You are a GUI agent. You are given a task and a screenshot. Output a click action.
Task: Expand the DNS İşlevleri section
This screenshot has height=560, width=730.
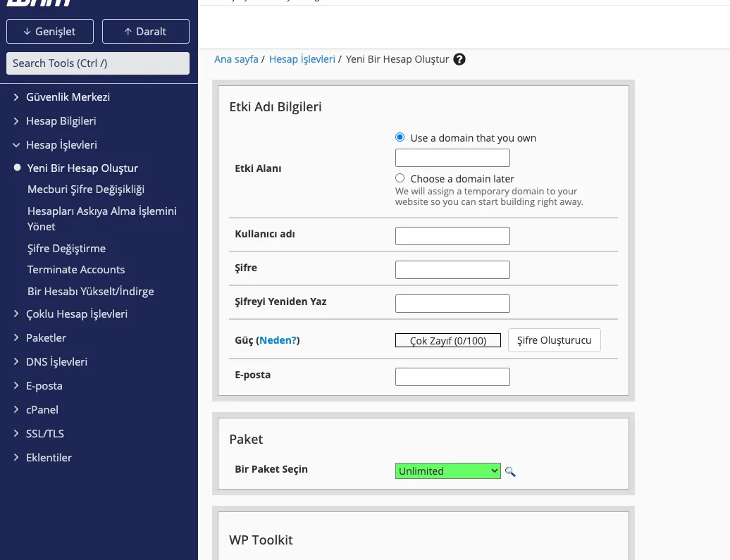[x=56, y=362]
